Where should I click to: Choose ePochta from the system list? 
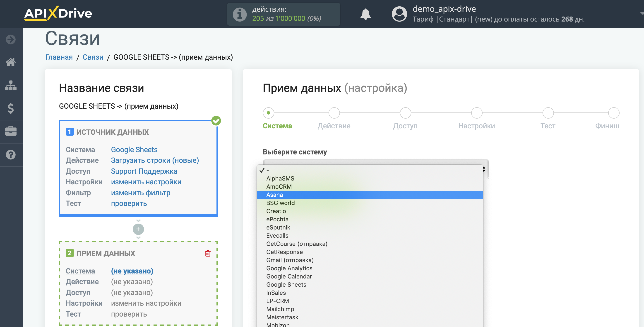pyautogui.click(x=370, y=219)
